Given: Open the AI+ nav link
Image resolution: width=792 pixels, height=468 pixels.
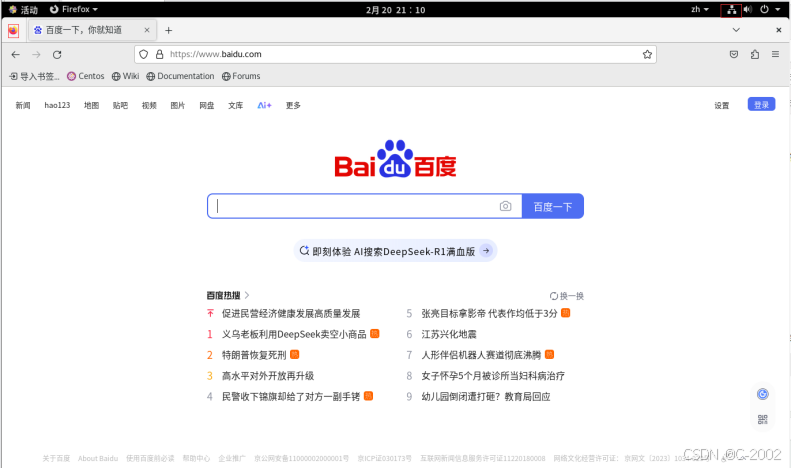Looking at the screenshot, I should click(264, 106).
